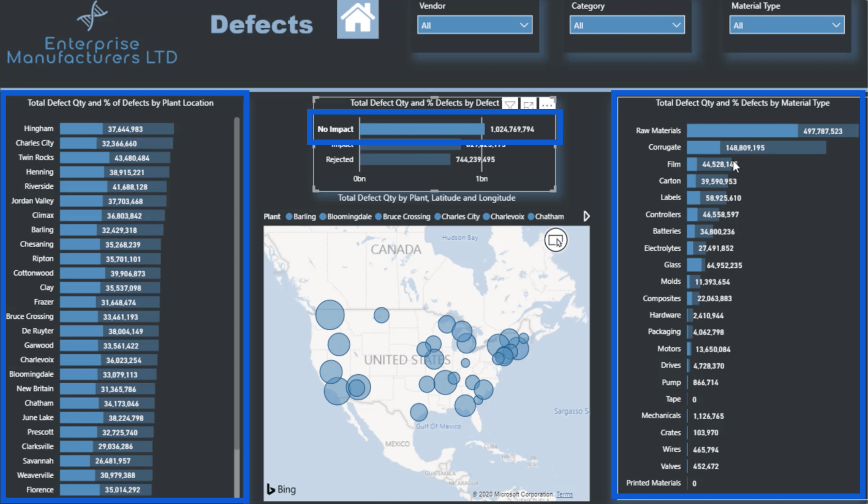Select the Jordan Valley plant bar

tap(113, 201)
